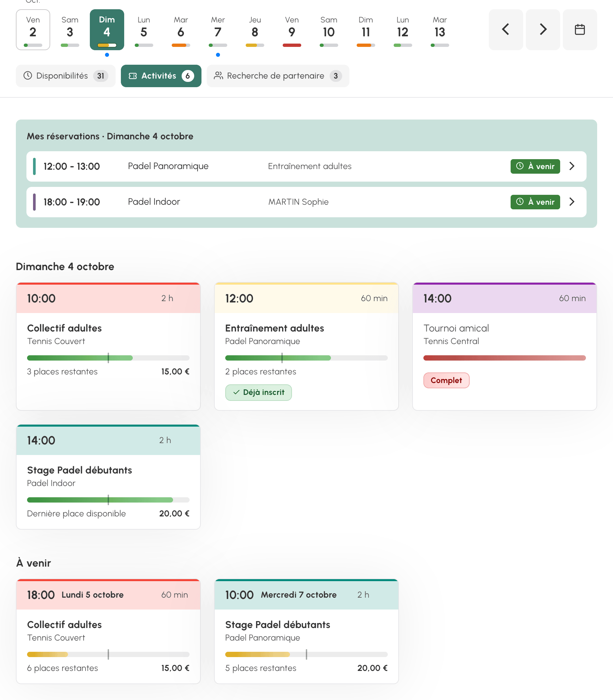This screenshot has width=613, height=700.
Task: Go to previous dates with left arrow
Action: pyautogui.click(x=506, y=30)
